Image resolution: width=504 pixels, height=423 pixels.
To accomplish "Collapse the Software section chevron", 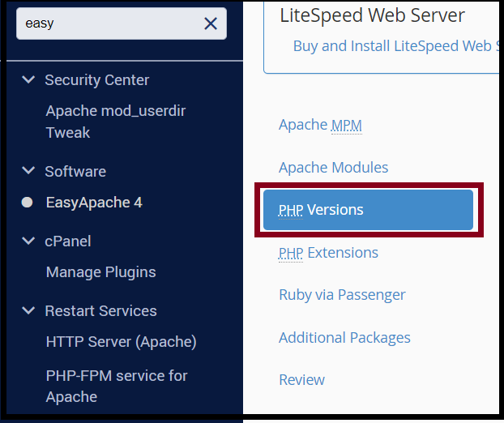I will pos(28,170).
